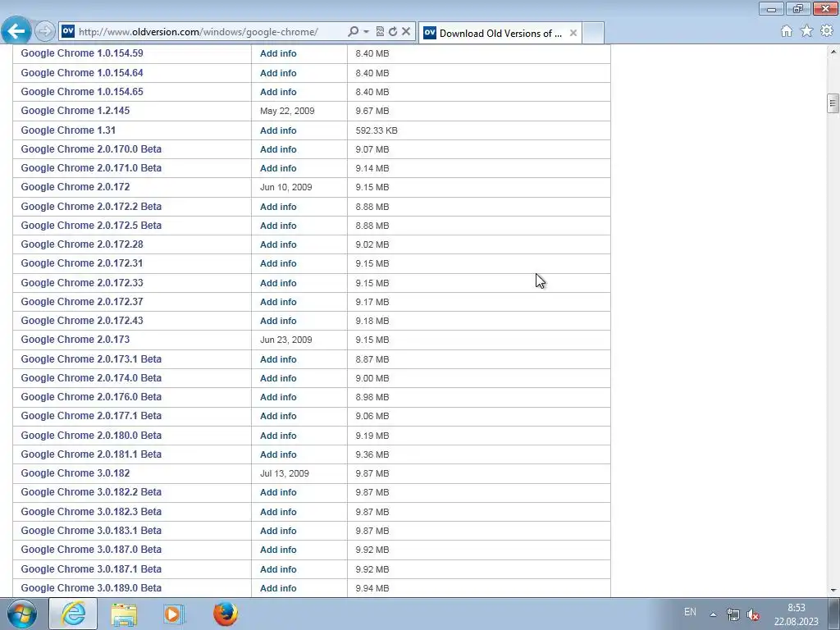840x630 pixels.
Task: Launch Windows Media Player from taskbar
Action: pos(174,614)
